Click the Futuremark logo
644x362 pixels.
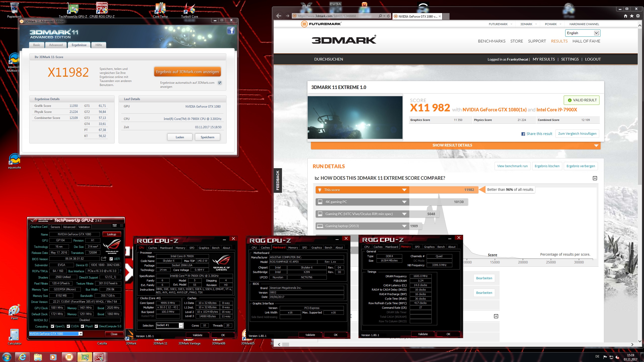(x=321, y=24)
